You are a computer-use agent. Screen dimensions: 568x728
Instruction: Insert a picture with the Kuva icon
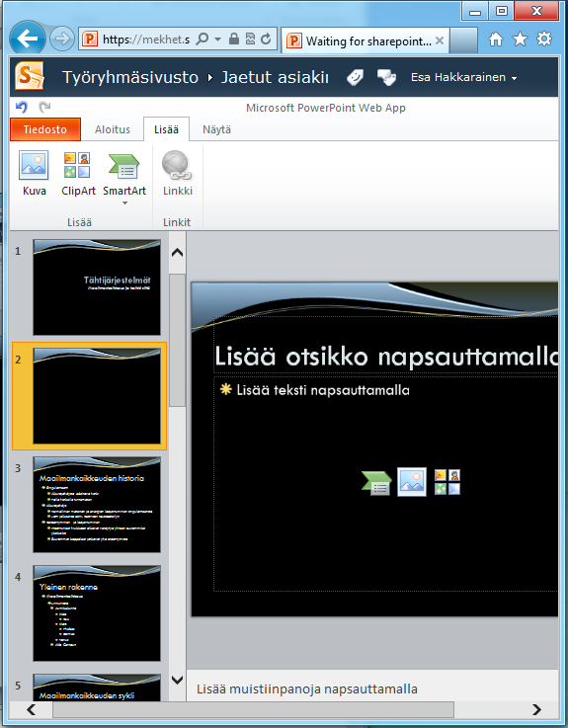34,173
